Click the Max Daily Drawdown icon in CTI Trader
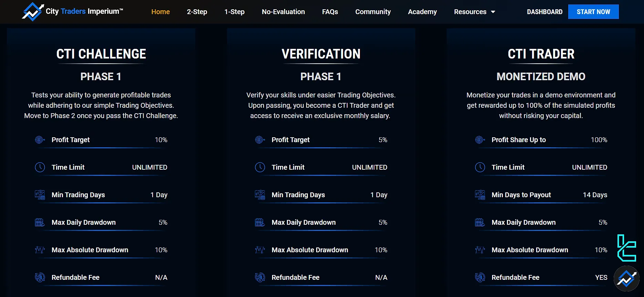 pyautogui.click(x=480, y=222)
